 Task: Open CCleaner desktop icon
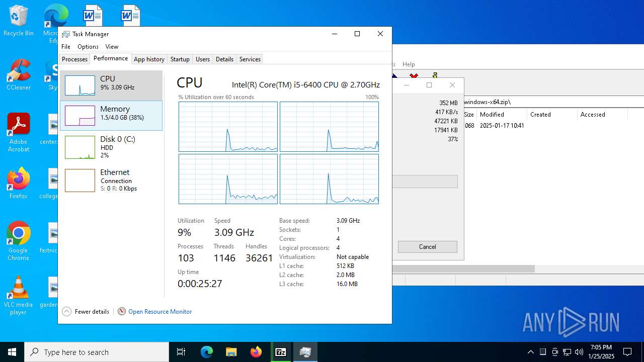[19, 75]
